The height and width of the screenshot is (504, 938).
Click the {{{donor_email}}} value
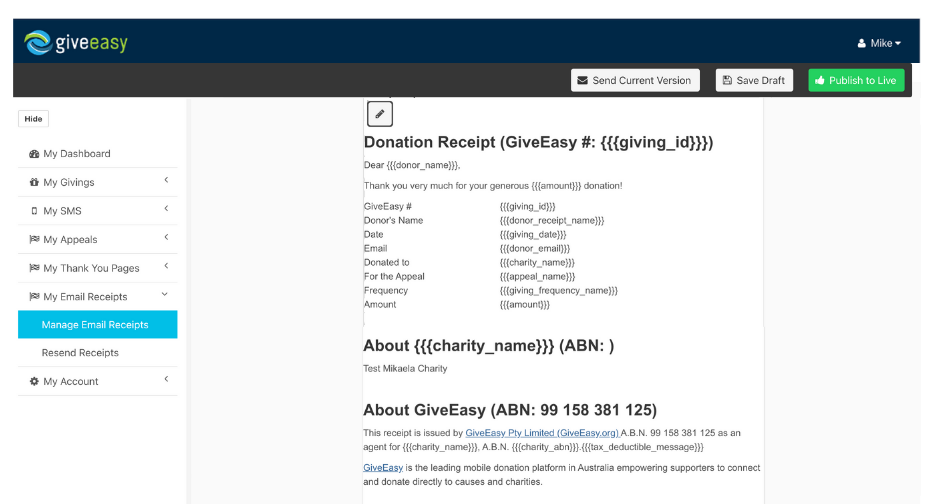click(x=535, y=248)
